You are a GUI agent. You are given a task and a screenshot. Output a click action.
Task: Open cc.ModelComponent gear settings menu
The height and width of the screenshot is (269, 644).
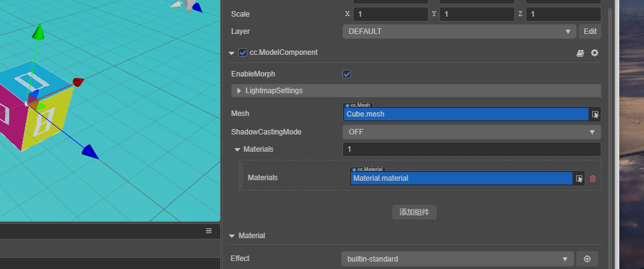595,53
